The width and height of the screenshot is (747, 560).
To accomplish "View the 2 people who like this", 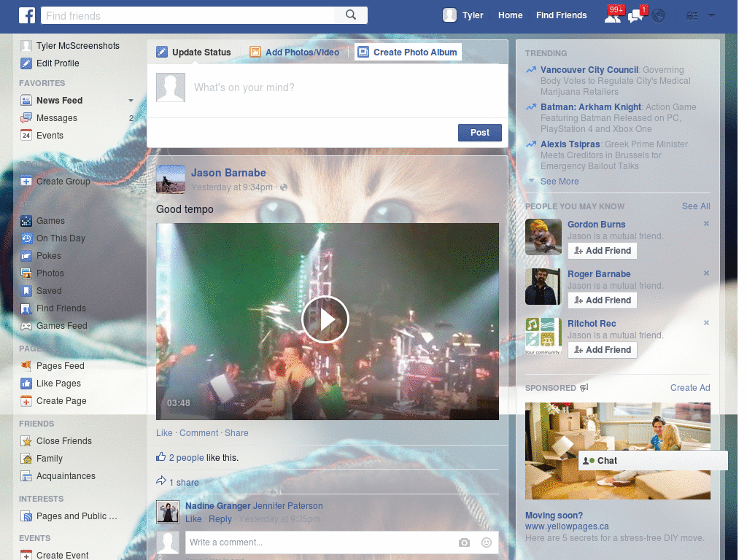I will 186,458.
